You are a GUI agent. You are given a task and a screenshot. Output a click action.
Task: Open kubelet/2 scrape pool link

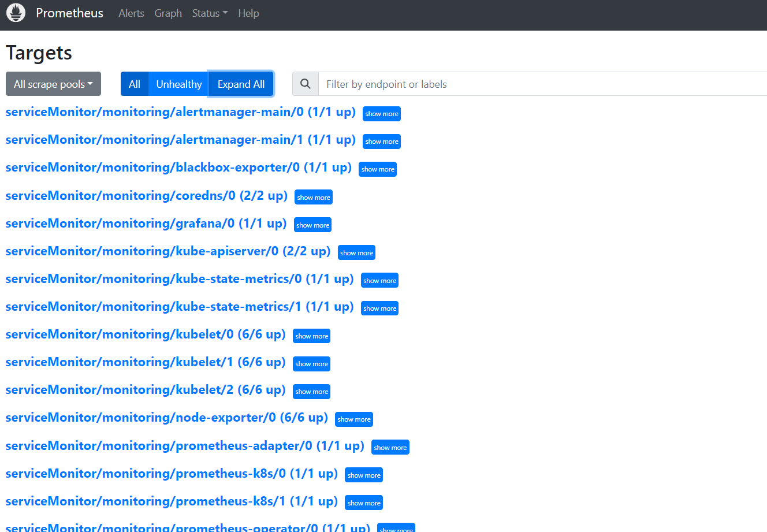(x=146, y=390)
